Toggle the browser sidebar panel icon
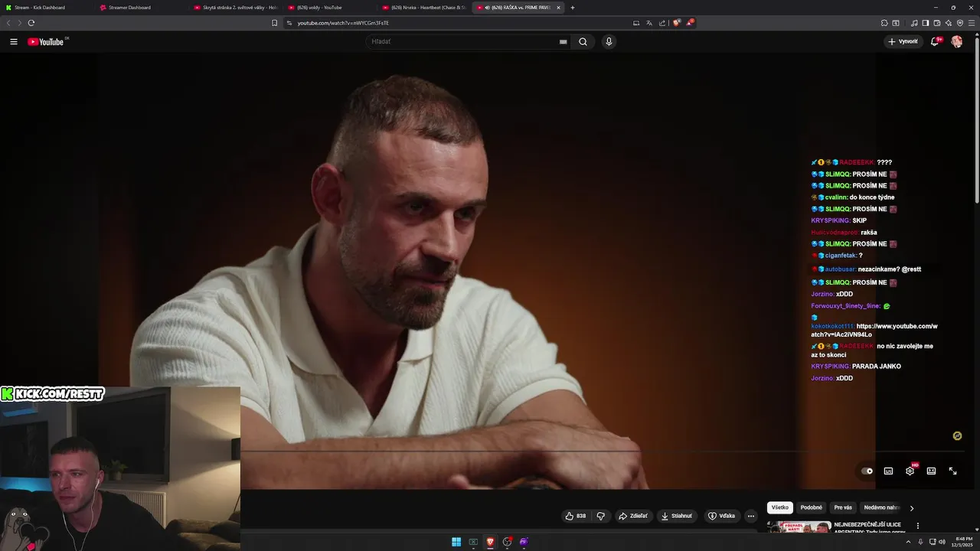Image resolution: width=980 pixels, height=551 pixels. click(926, 23)
